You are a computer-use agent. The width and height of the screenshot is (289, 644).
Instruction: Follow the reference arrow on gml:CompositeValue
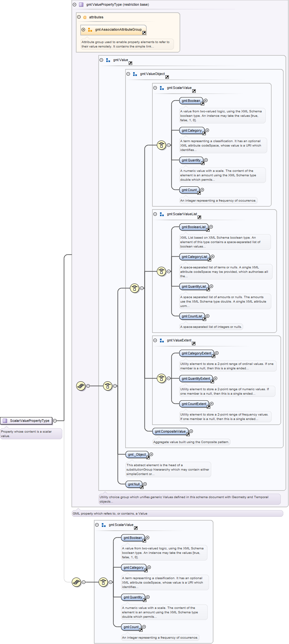tap(188, 435)
